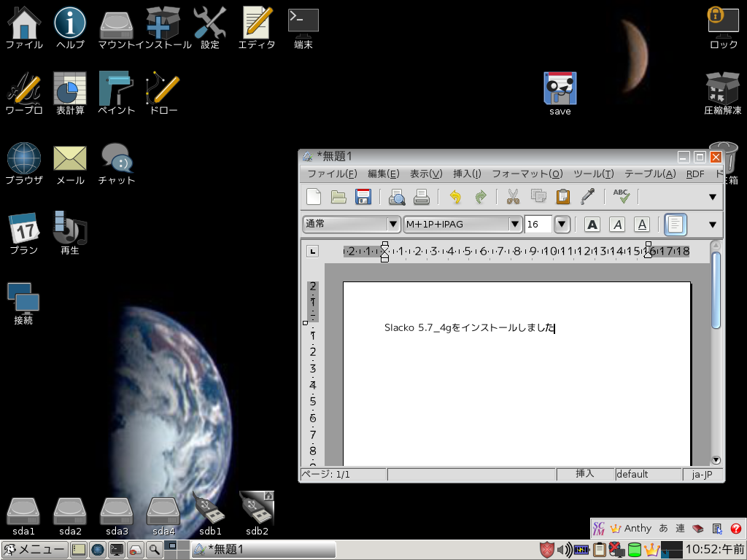Open the メニュー start menu button

pyautogui.click(x=34, y=550)
